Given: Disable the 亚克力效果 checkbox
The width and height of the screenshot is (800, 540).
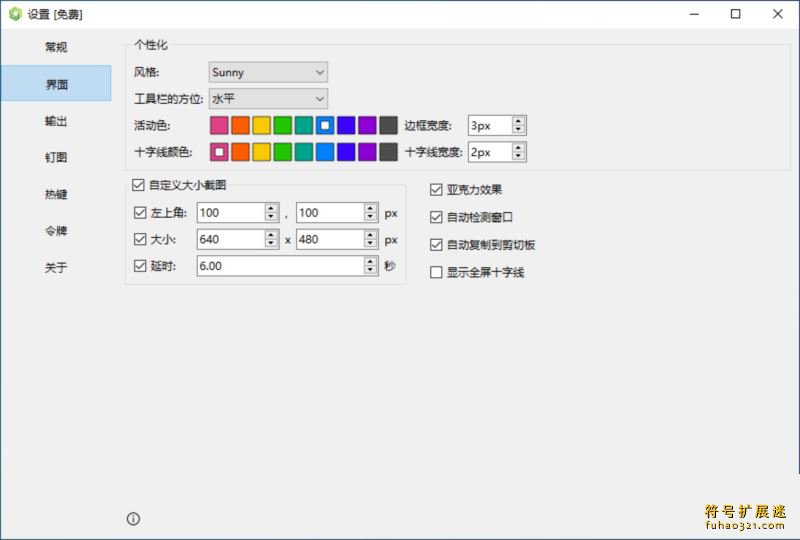Looking at the screenshot, I should 436,189.
